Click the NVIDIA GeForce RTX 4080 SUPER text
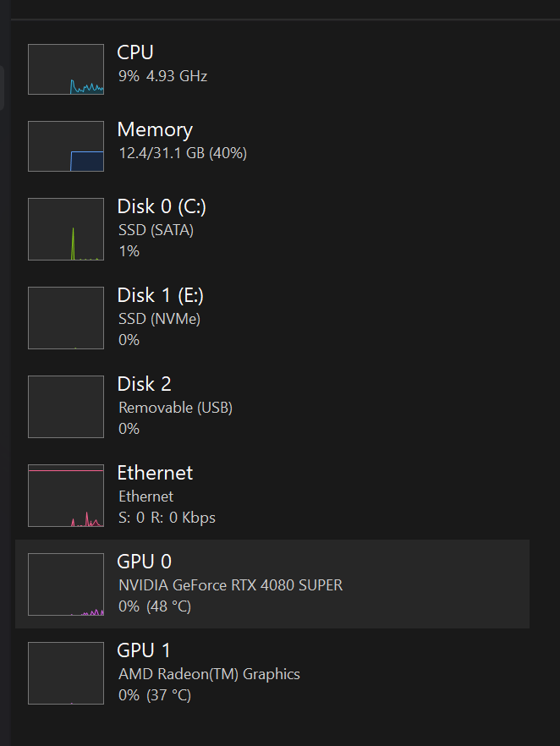 [230, 584]
